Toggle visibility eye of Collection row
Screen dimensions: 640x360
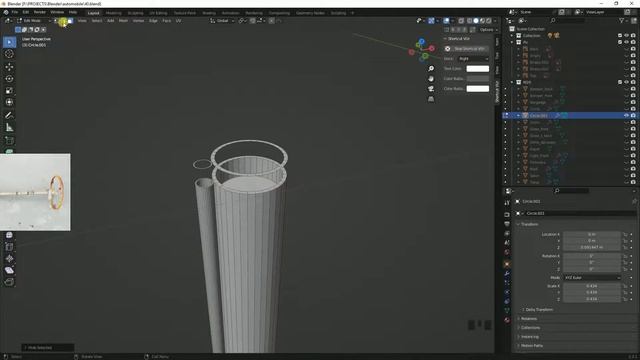coord(626,36)
